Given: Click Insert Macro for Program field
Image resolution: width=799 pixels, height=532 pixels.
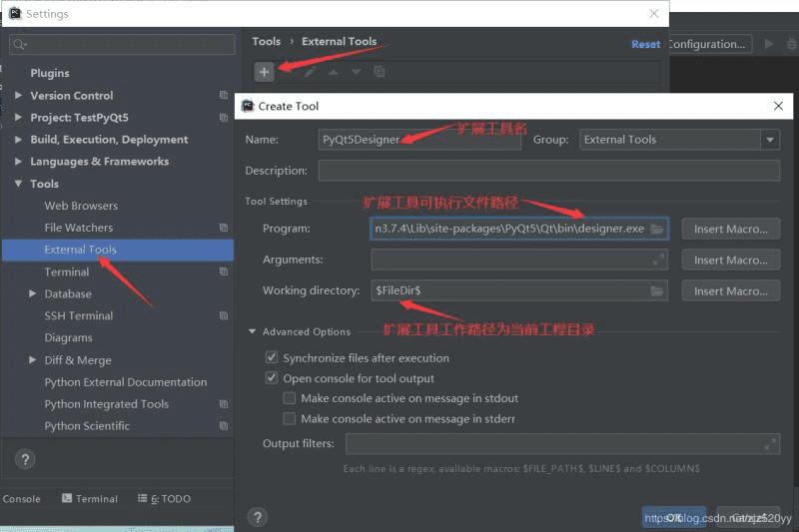Looking at the screenshot, I should (x=731, y=230).
